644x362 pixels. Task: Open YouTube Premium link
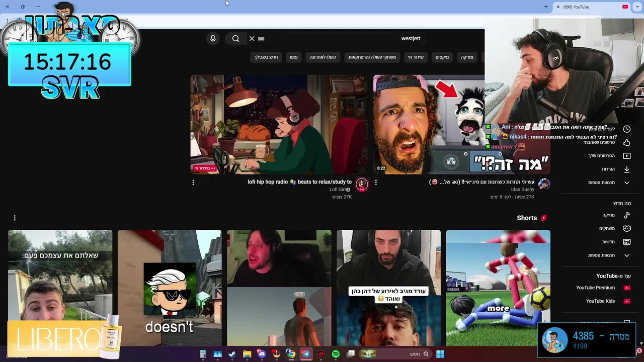[603, 288]
